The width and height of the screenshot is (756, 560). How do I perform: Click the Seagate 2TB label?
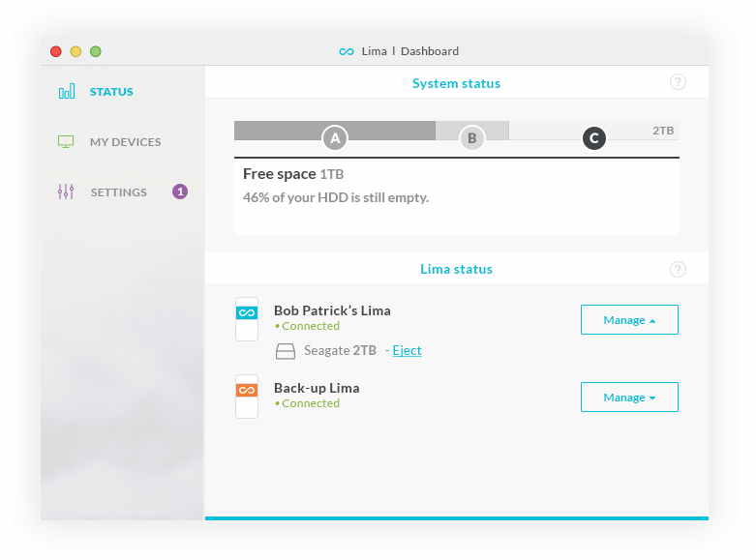(340, 350)
